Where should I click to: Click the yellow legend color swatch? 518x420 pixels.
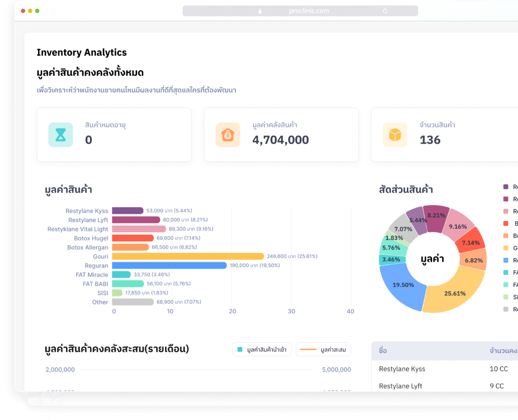pyautogui.click(x=506, y=248)
